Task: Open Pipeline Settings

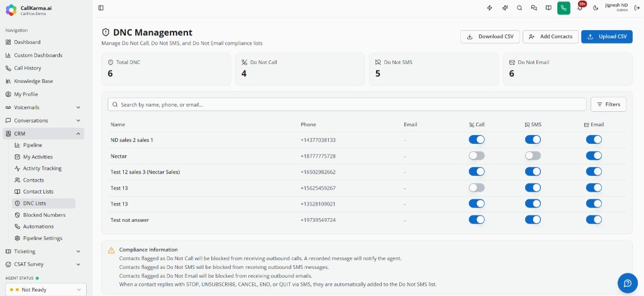Action: [43, 238]
